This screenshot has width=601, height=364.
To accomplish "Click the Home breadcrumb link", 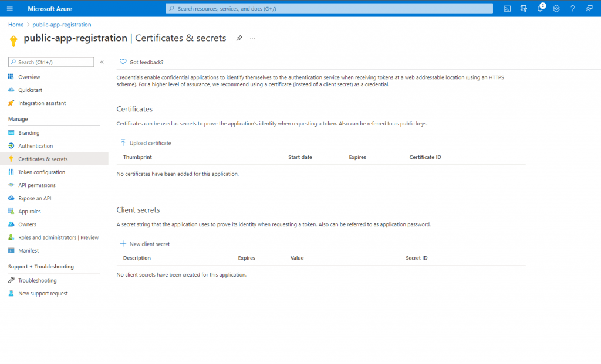I will (x=16, y=25).
